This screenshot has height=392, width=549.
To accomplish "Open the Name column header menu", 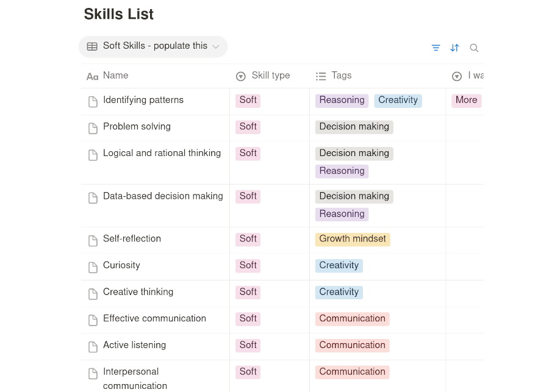I will [115, 76].
